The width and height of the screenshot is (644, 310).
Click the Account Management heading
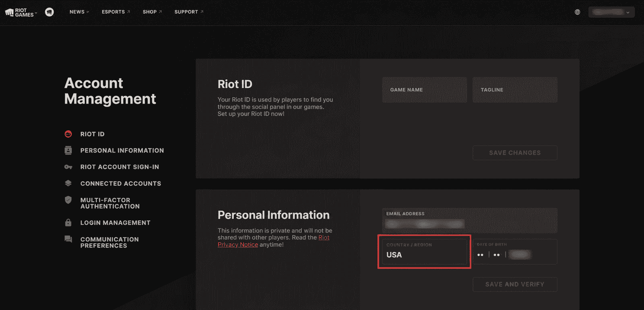[110, 91]
